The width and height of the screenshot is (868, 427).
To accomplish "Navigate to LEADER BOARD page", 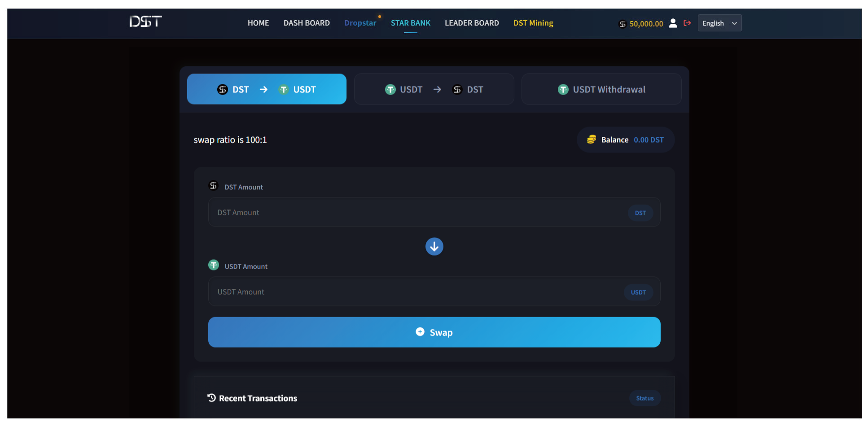I will coord(472,23).
